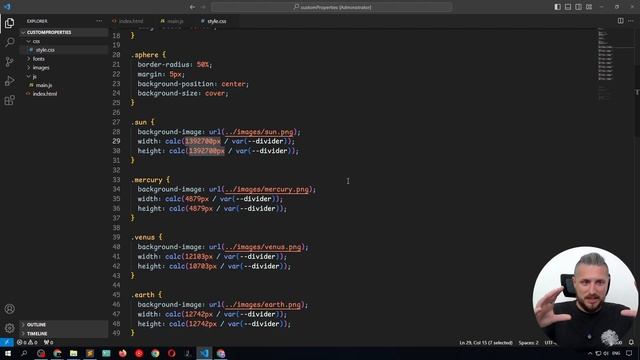Open the editor More Actions ellipsis
640x360 pixels.
coord(631,21)
